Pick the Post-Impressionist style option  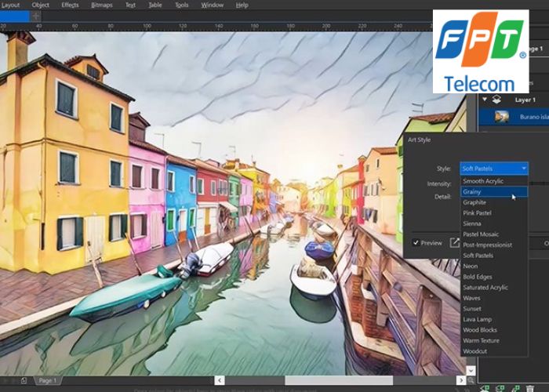(487, 245)
